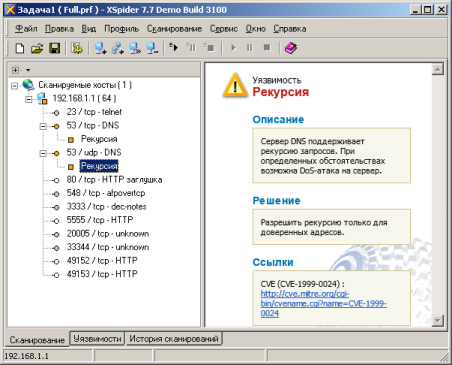Stop scanning all hosts icon
The height and width of the screenshot is (365, 452).
(209, 48)
